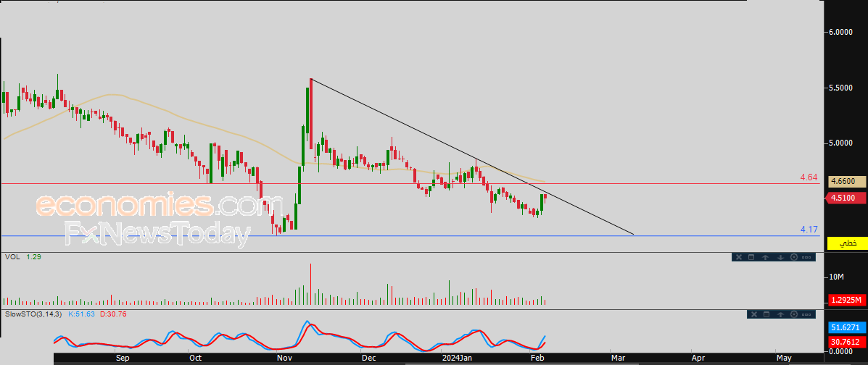Viewport: 868px width, 365px height.
Task: Select the tallest red volume bar
Action: click(x=310, y=284)
